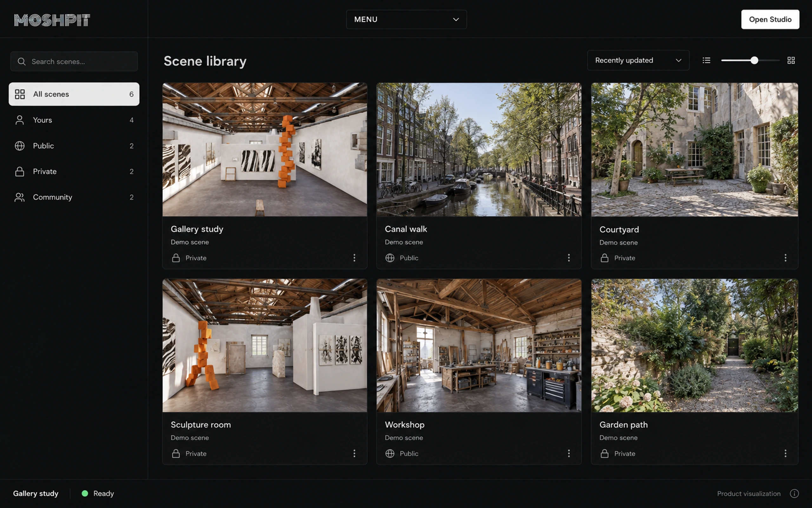Click Product visualization text in status bar
The image size is (812, 508).
click(x=749, y=493)
